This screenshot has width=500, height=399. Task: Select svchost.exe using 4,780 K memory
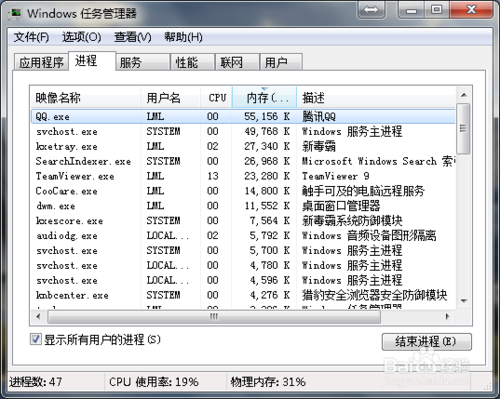point(243,265)
